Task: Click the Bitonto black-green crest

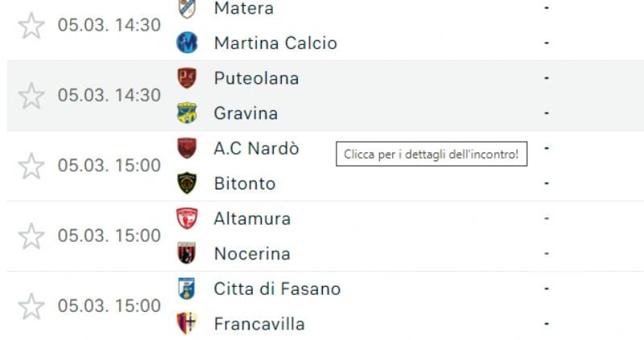Action: click(x=187, y=184)
